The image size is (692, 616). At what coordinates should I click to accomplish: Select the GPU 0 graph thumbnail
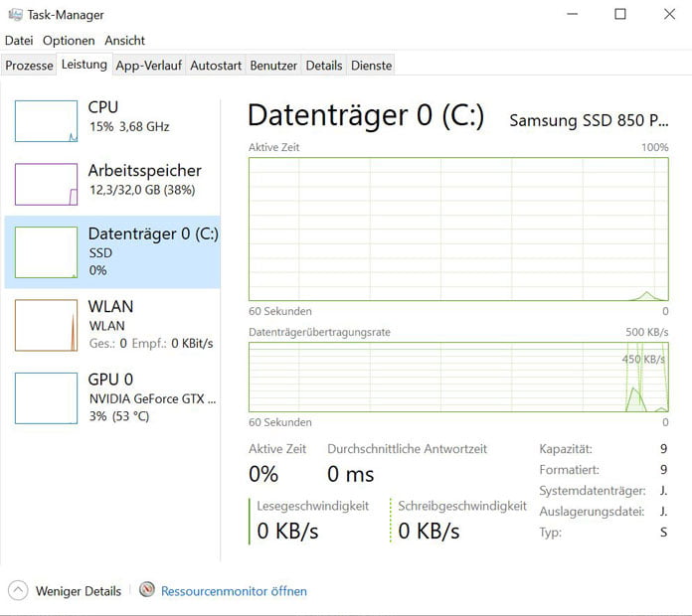coord(46,398)
